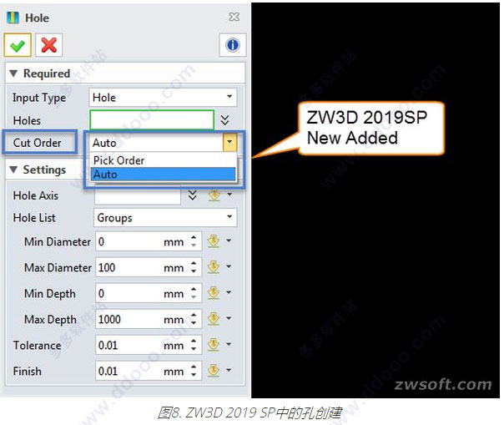504x425 pixels.
Task: Open the Input Type dropdown
Action: pos(163,97)
